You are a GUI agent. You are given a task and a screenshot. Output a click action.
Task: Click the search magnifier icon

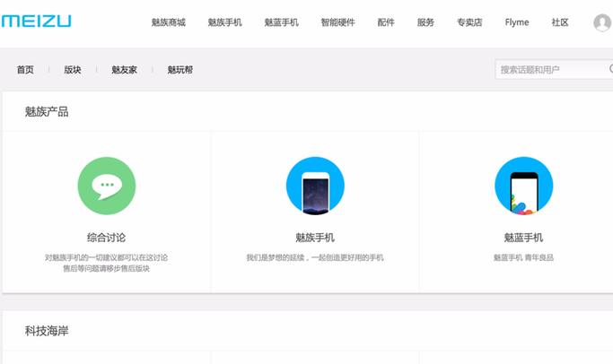[x=611, y=69]
